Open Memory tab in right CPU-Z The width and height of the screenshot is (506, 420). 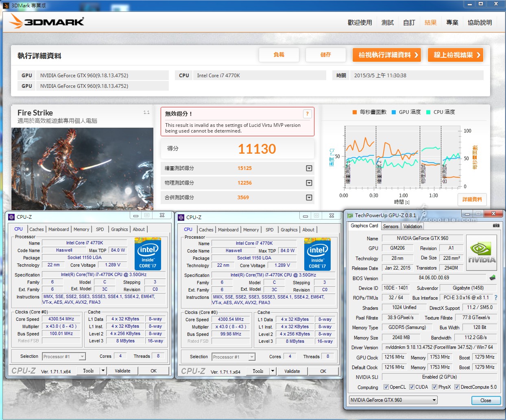(x=251, y=230)
